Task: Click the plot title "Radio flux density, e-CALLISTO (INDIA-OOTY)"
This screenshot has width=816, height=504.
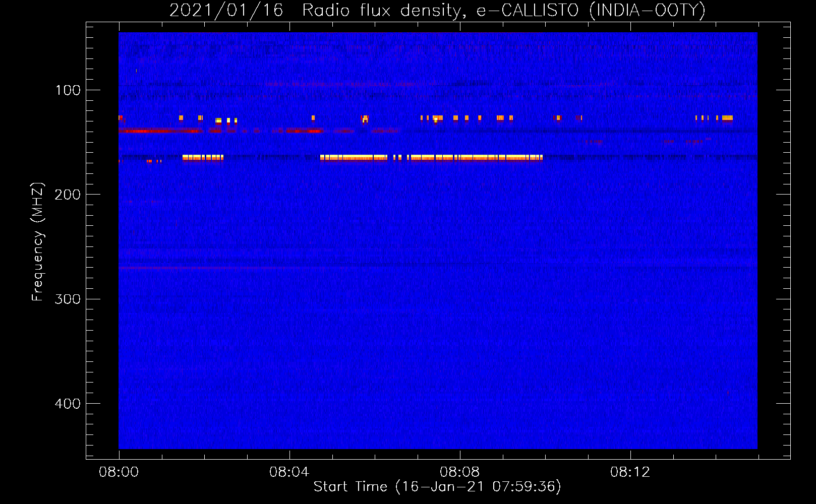Action: (x=503, y=10)
